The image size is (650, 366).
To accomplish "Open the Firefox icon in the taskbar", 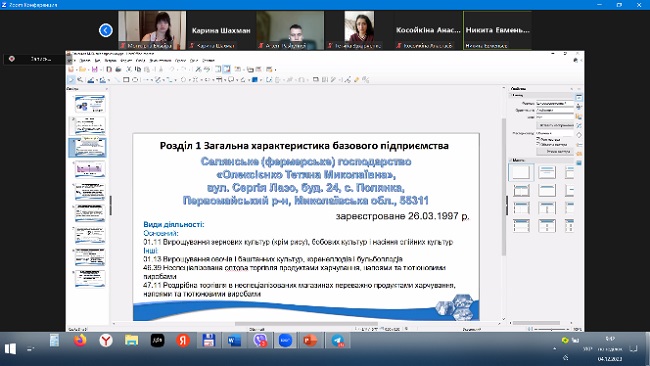I will pyautogui.click(x=80, y=340).
